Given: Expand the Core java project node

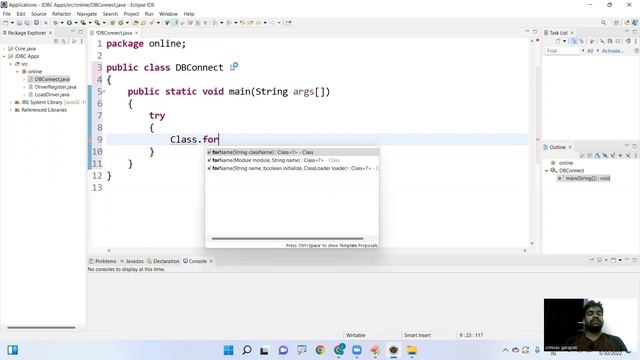Looking at the screenshot, I should point(4,49).
